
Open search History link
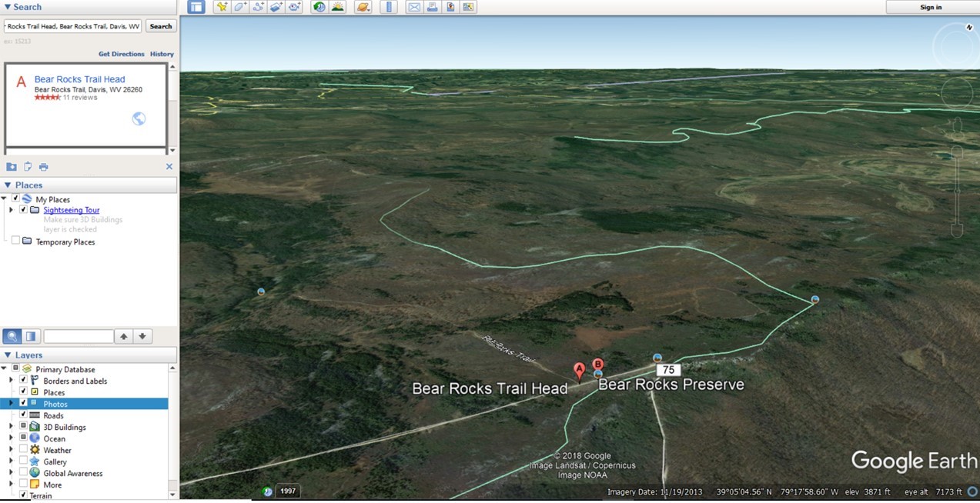pyautogui.click(x=162, y=54)
